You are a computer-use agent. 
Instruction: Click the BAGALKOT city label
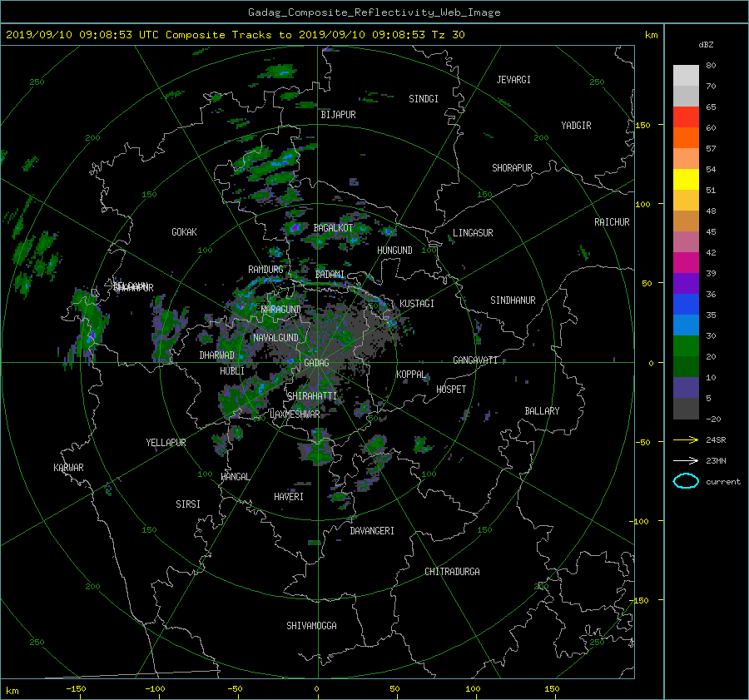pyautogui.click(x=333, y=228)
